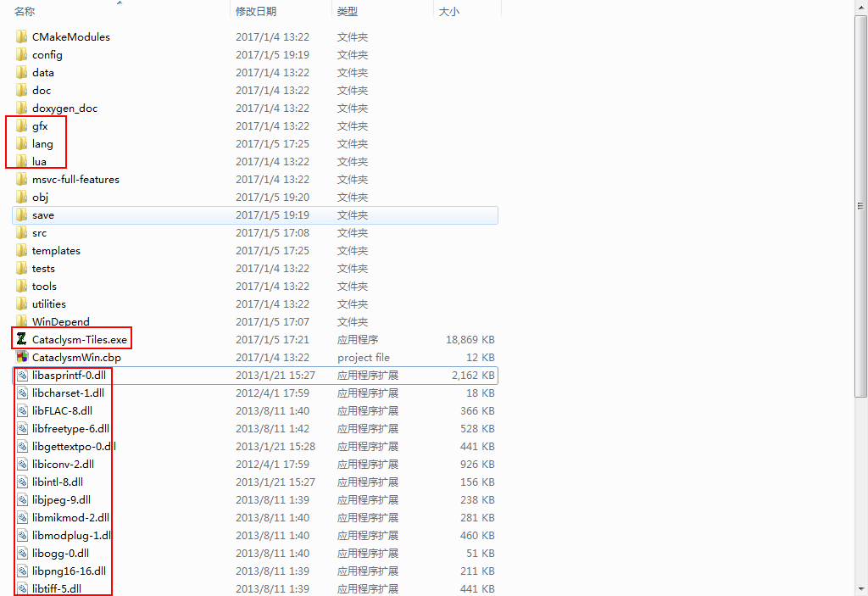This screenshot has height=596, width=868.
Task: Select the templates folder icon
Action: coord(21,250)
